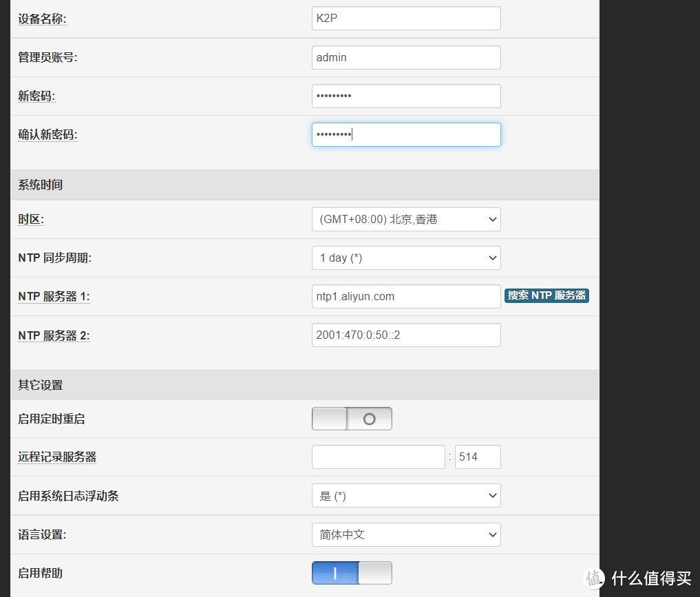
Task: Click the 系统时间 section header
Action: pyautogui.click(x=40, y=185)
